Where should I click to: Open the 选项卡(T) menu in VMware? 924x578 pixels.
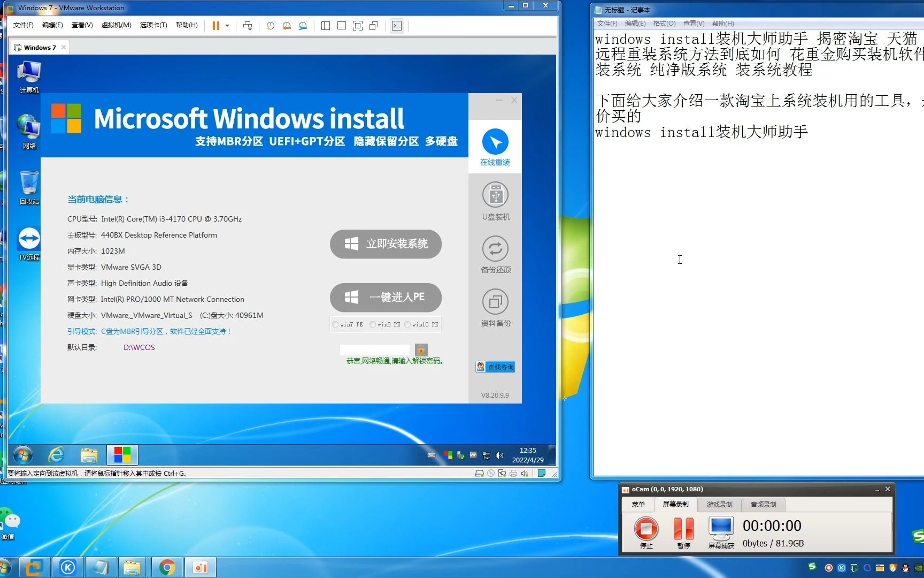pos(153,25)
